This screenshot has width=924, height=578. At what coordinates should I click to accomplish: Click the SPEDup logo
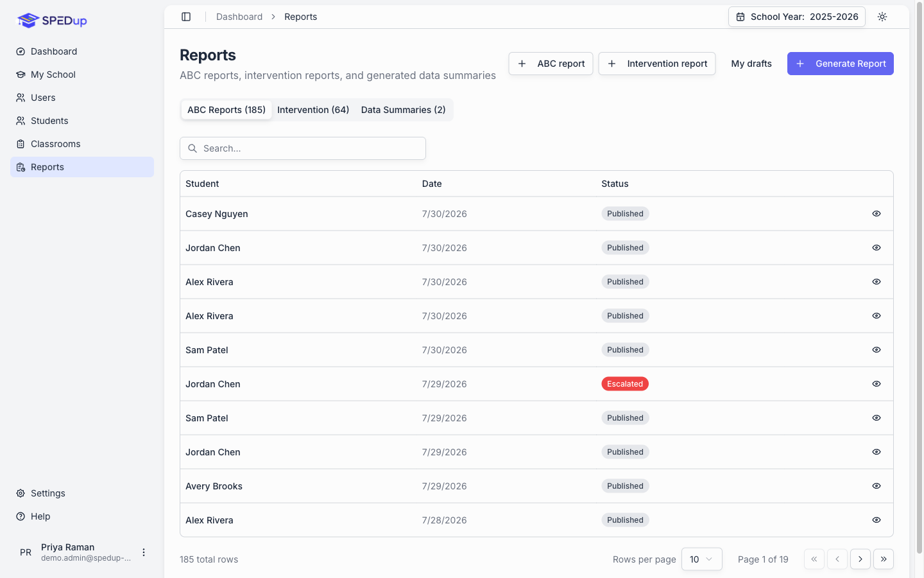[x=51, y=21]
